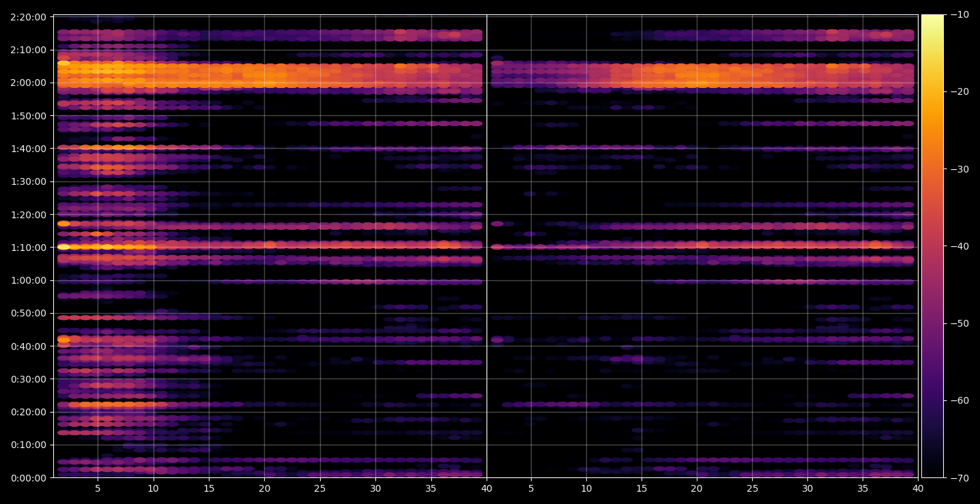This screenshot has width=980, height=504.
Task: Click x-axis tick 15 of the left heatmap
Action: [x=209, y=488]
